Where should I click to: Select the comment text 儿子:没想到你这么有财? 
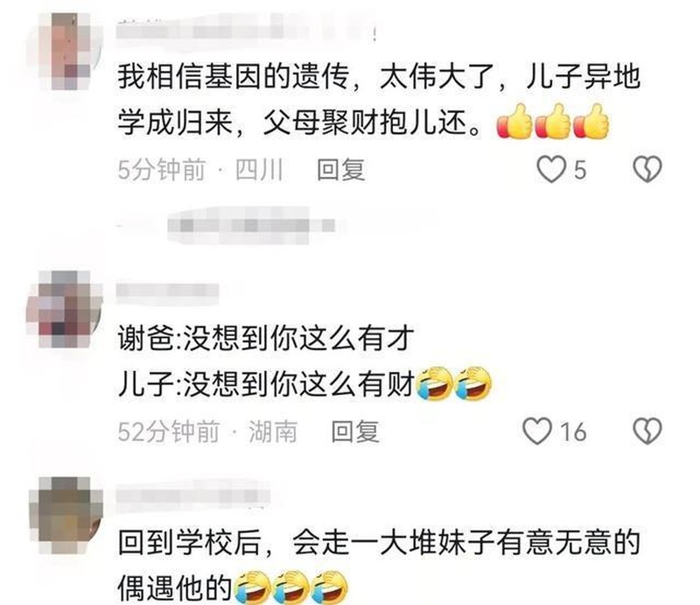pos(266,383)
